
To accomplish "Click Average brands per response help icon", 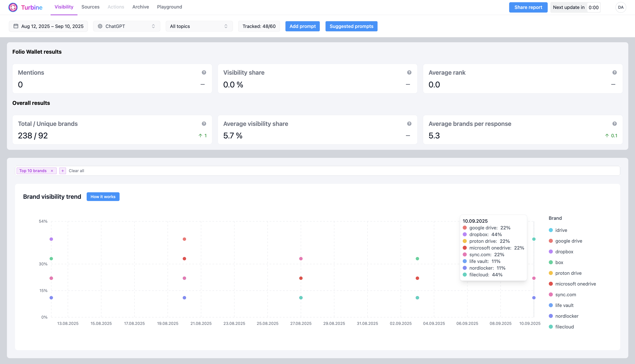I will 614,124.
